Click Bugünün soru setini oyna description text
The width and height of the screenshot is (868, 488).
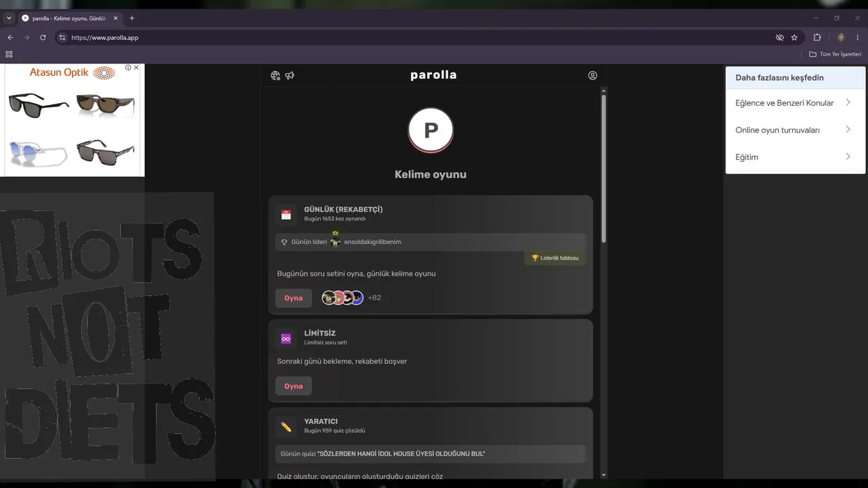coord(356,274)
